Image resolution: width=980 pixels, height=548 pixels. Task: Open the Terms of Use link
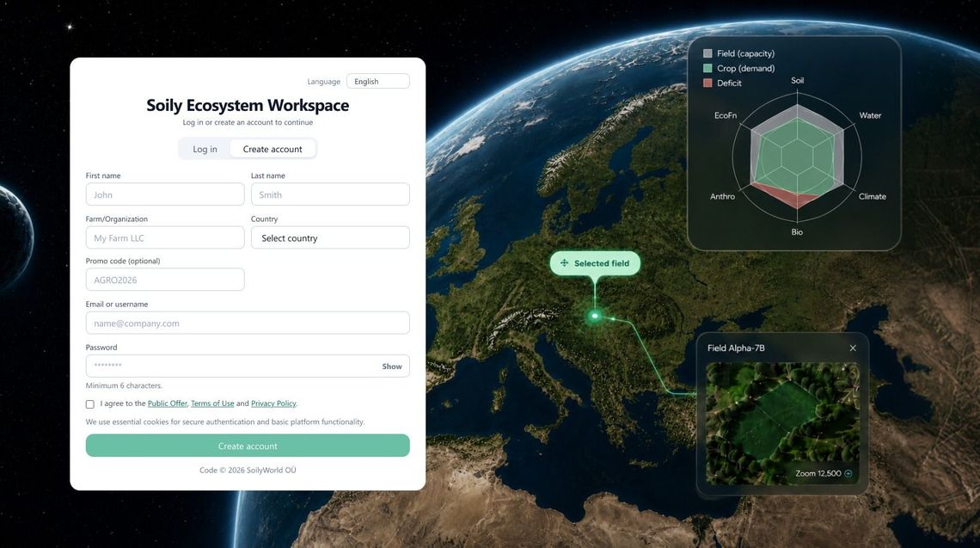(x=212, y=403)
